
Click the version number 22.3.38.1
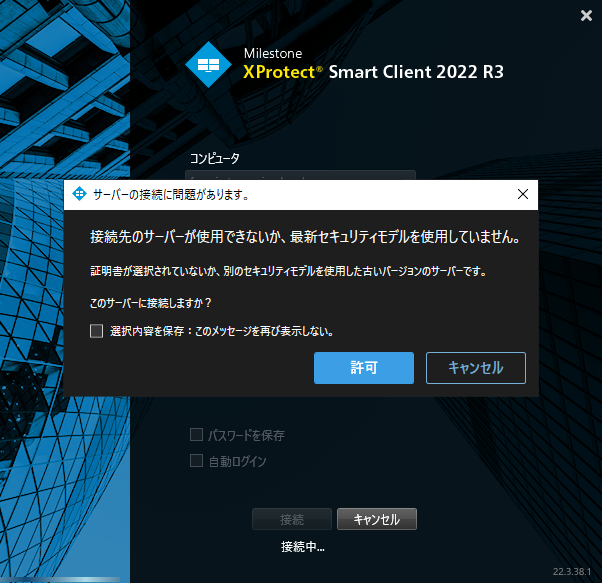coord(572,571)
